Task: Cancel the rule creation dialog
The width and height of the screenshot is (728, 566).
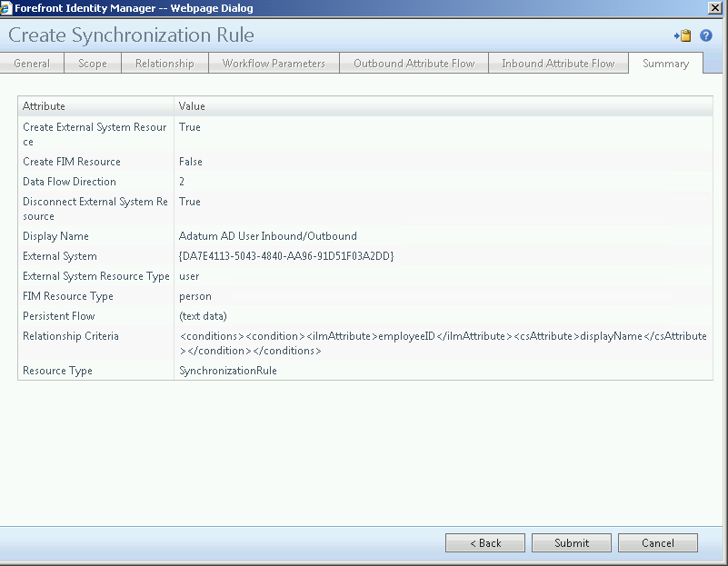Action: (x=658, y=542)
